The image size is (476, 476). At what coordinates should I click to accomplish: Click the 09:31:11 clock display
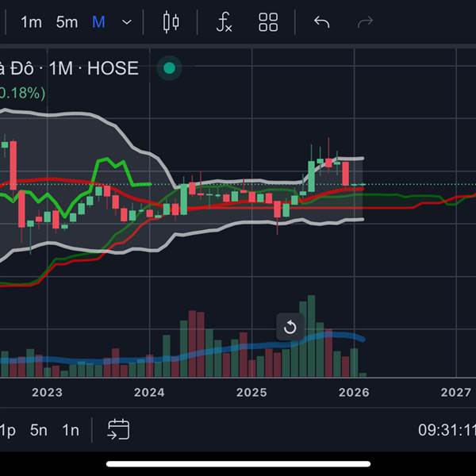click(x=447, y=430)
